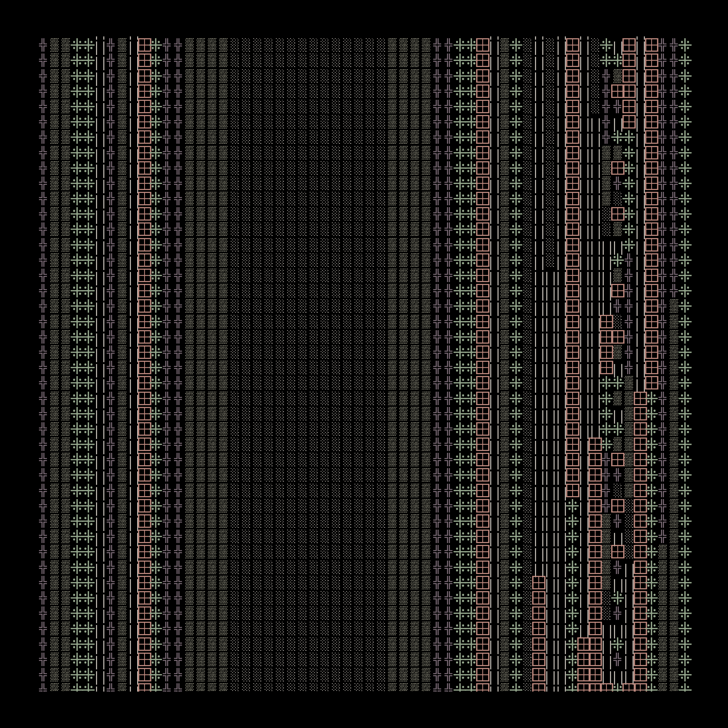Screen dimensions: 728x728
Task: Click the top tile of the pink column beside the green double-crosses on the right
Action: click(x=483, y=45)
